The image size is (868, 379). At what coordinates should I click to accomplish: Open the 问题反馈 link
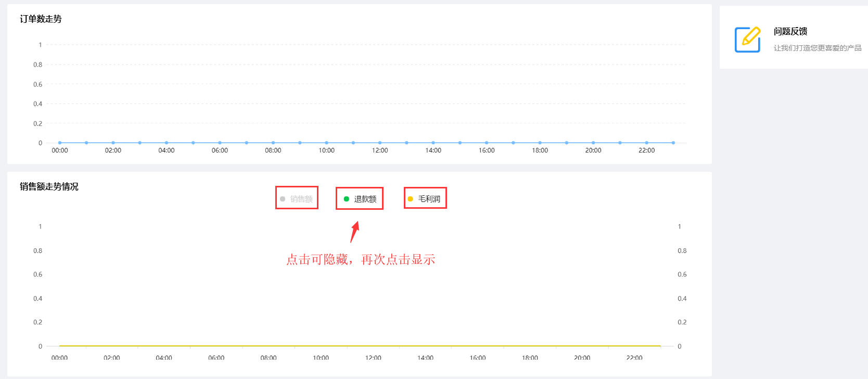click(x=790, y=31)
